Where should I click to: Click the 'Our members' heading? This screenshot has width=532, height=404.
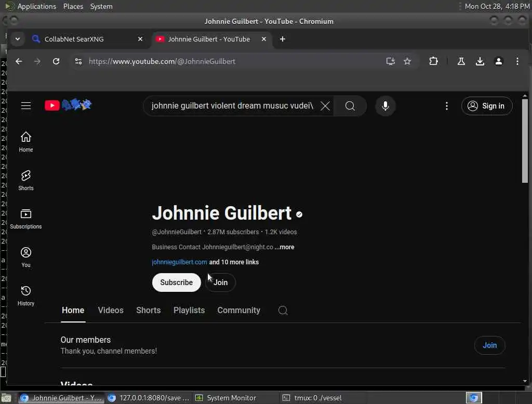[x=86, y=340]
